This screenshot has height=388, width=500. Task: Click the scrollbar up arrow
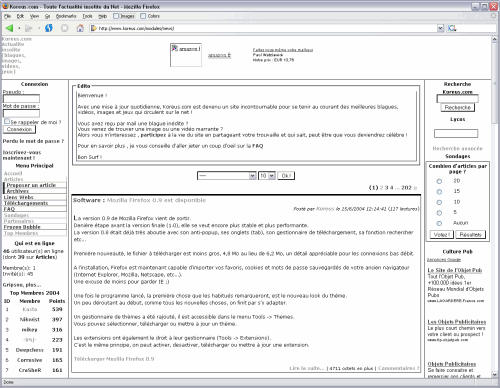[495, 39]
